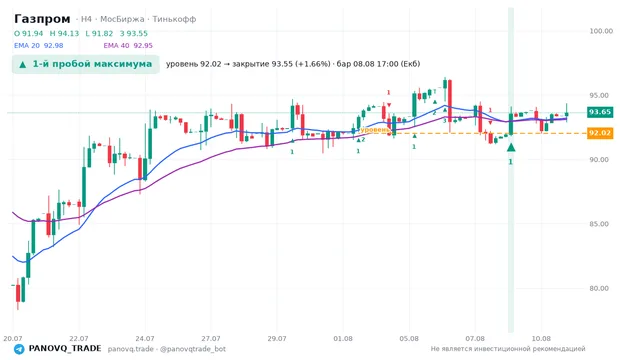Image resolution: width=640 pixels, height=360 pixels.
Task: Select the 1-й пробой максимума badge
Action: 86,64
